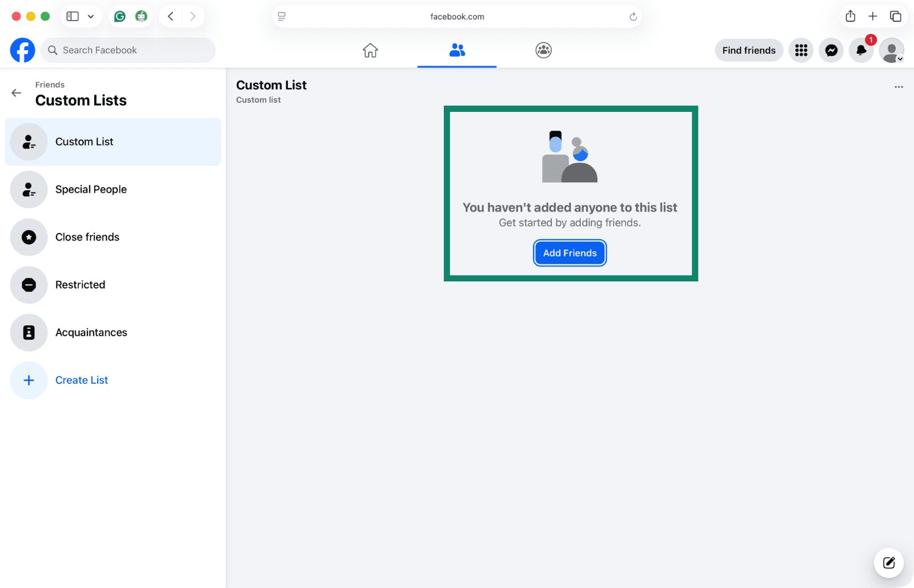Expand the Safari sidebar dropdown chevron
This screenshot has height=588, width=914.
click(91, 17)
